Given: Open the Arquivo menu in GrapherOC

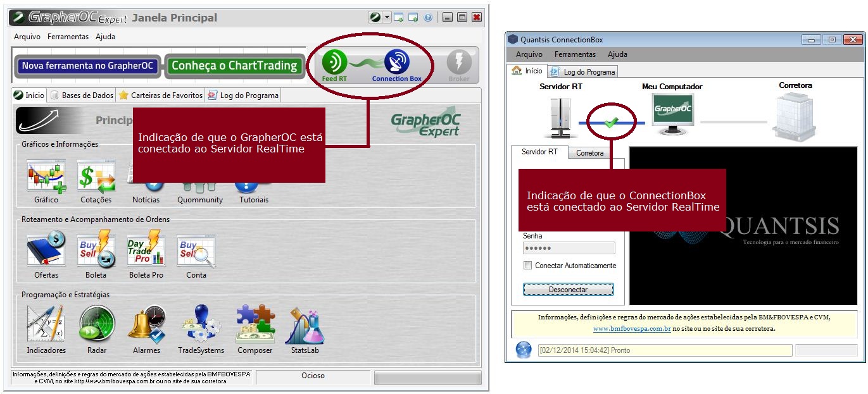Looking at the screenshot, I should [27, 37].
